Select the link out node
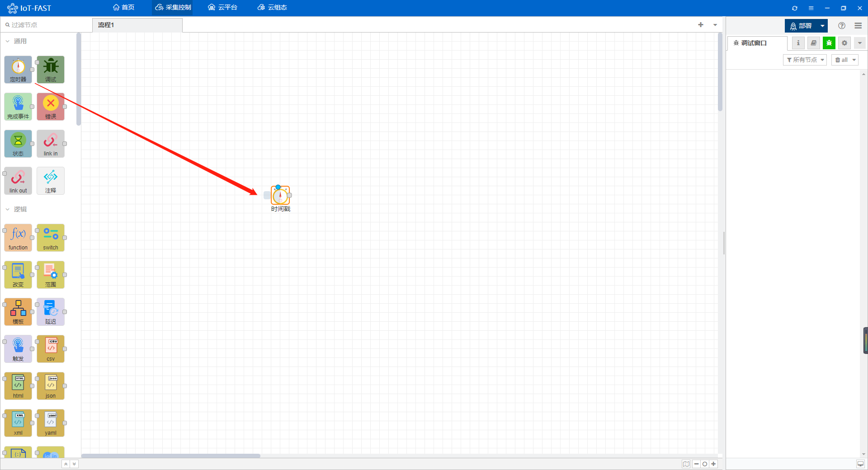868x470 pixels. click(18, 181)
